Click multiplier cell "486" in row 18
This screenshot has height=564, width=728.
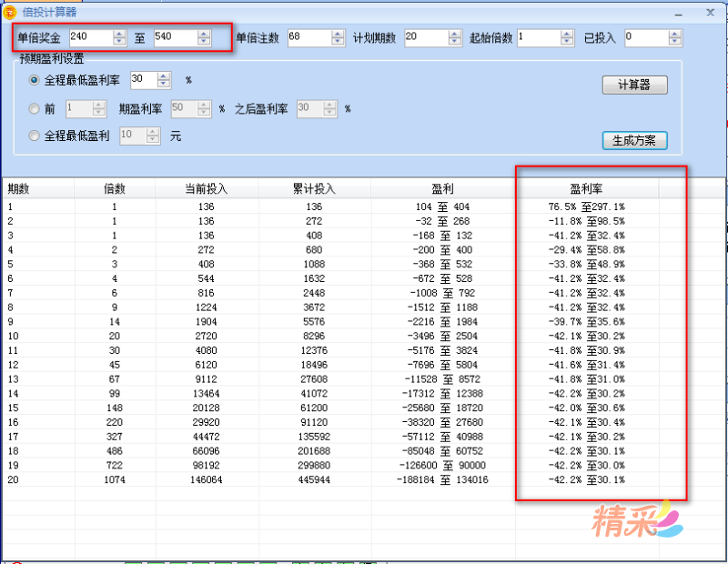coord(115,451)
